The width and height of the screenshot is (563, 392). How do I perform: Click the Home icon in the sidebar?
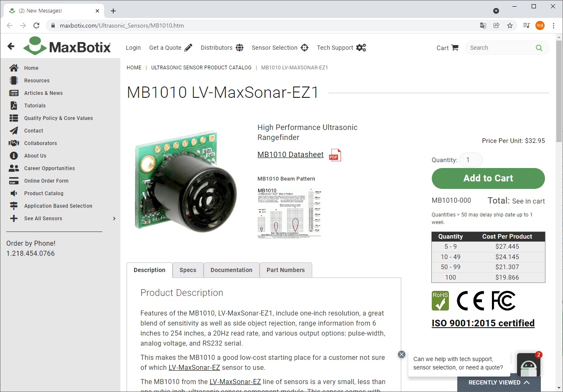(x=14, y=68)
